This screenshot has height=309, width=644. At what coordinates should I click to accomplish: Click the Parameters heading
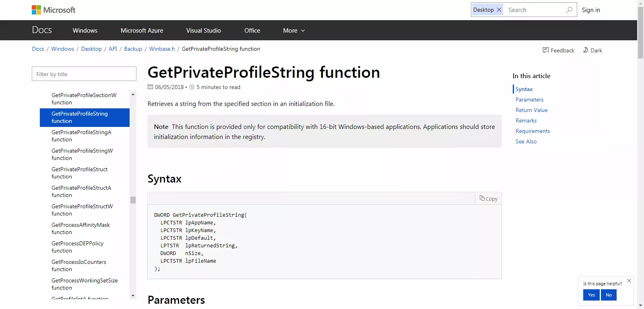click(176, 300)
